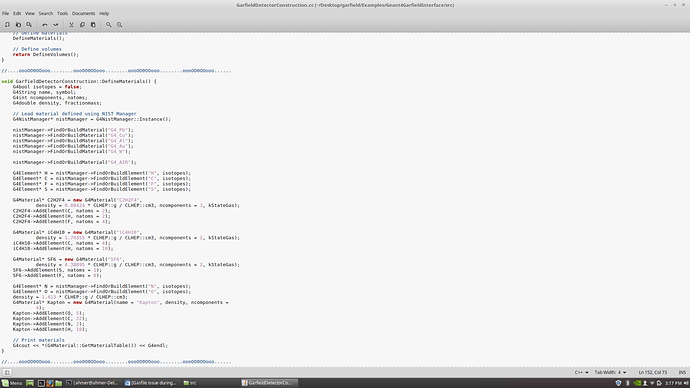Click in the DefineMaterials function signature line
The image size is (690, 388).
pyautogui.click(x=79, y=81)
